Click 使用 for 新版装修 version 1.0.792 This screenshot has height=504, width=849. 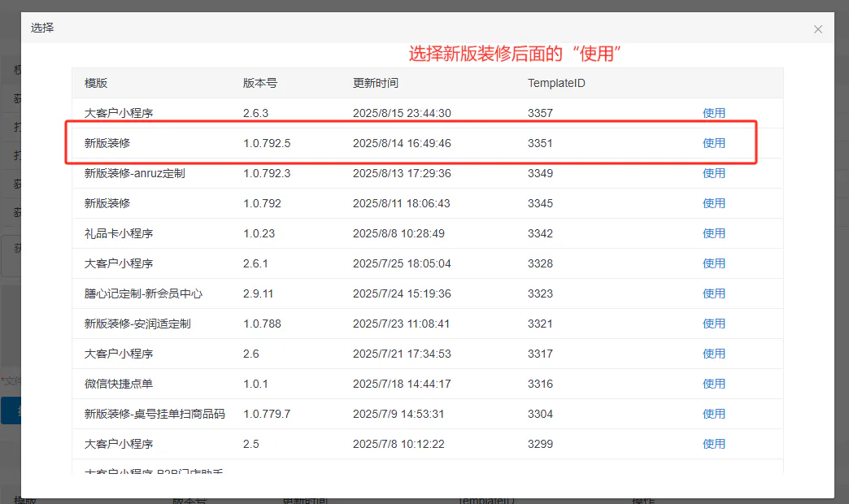[714, 203]
